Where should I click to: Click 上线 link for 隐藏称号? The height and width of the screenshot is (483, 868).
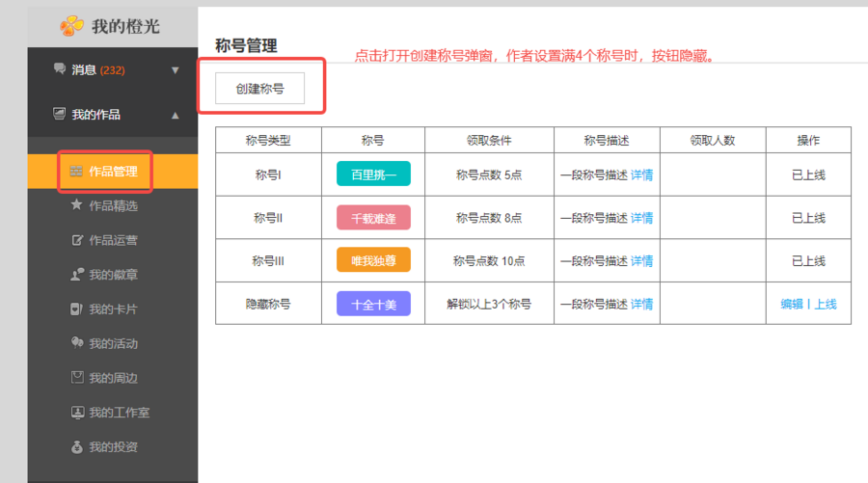(x=826, y=304)
